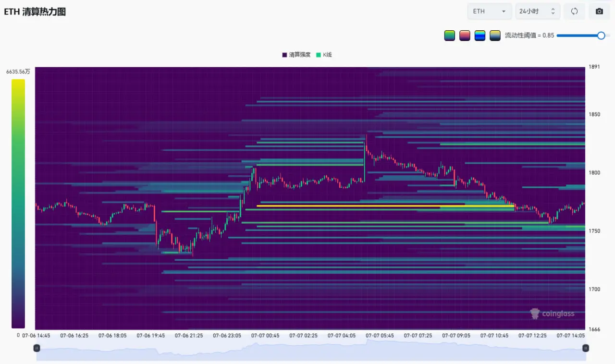Click the ETH 清算热力图 title

pos(35,12)
